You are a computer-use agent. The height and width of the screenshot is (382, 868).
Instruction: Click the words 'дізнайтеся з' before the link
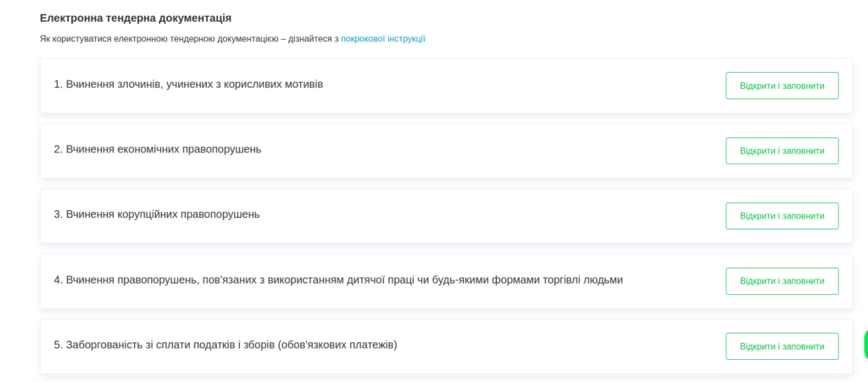point(313,39)
